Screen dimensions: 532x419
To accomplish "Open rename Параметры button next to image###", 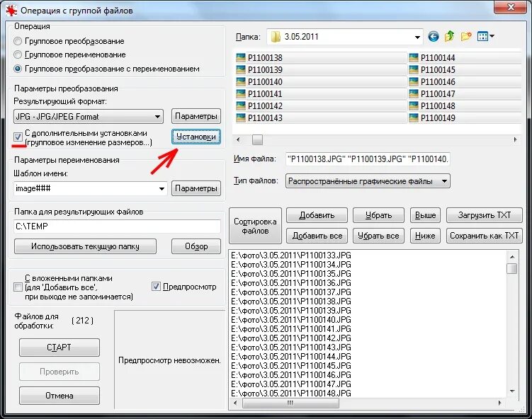I will tap(196, 188).
